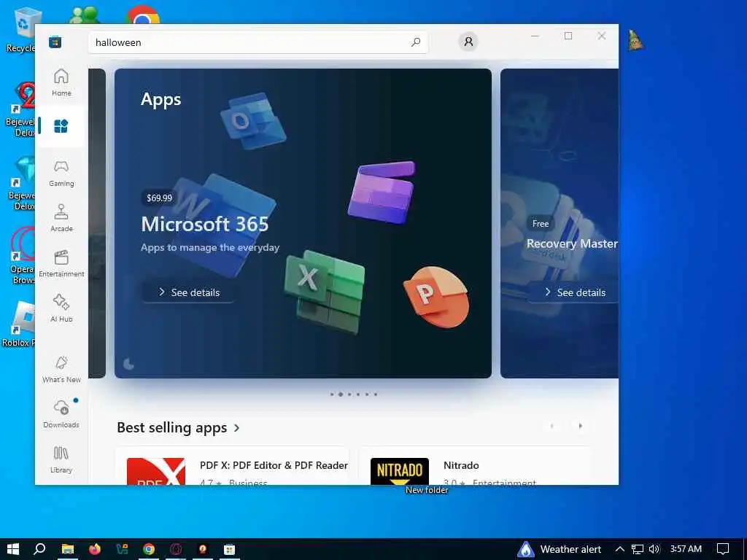
Task: Open the notification center
Action: pos(723,549)
